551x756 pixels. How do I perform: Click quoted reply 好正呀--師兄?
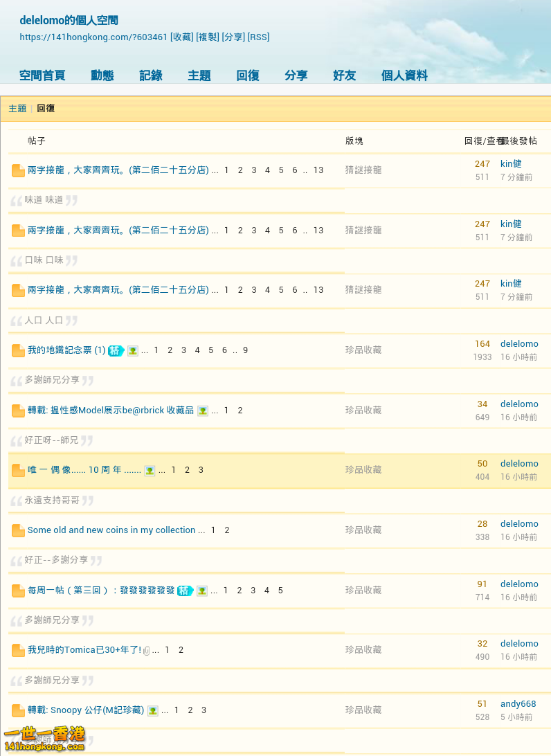pos(52,440)
